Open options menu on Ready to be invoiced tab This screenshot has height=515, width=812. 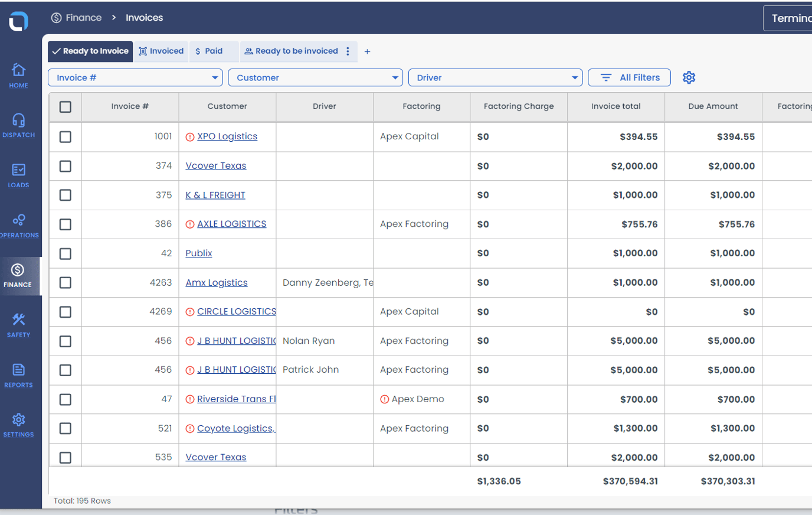coord(348,51)
